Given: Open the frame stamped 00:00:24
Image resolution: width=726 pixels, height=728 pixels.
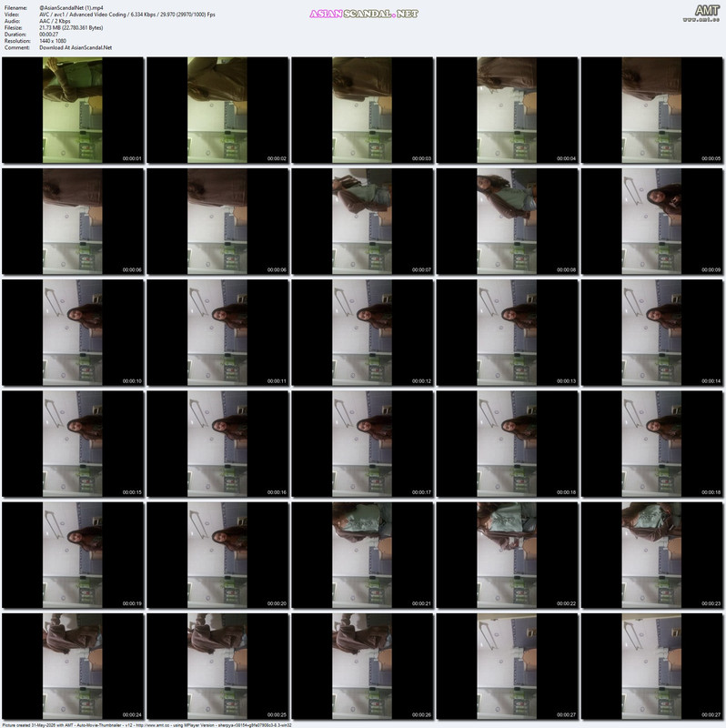Looking at the screenshot, I should (73, 666).
